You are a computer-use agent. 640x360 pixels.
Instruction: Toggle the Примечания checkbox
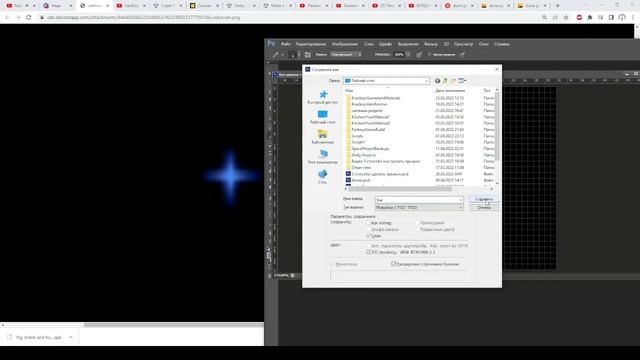pos(418,223)
